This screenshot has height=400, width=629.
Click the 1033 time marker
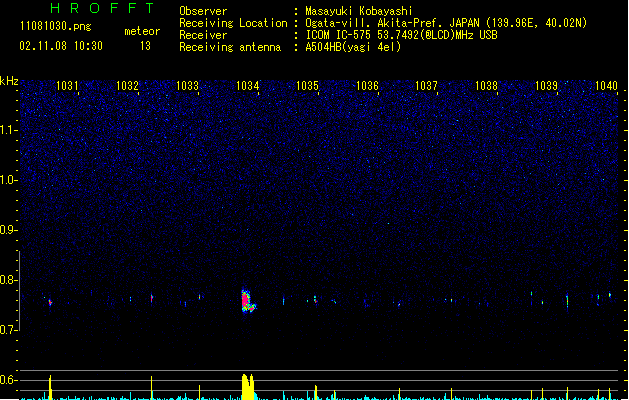tap(187, 85)
